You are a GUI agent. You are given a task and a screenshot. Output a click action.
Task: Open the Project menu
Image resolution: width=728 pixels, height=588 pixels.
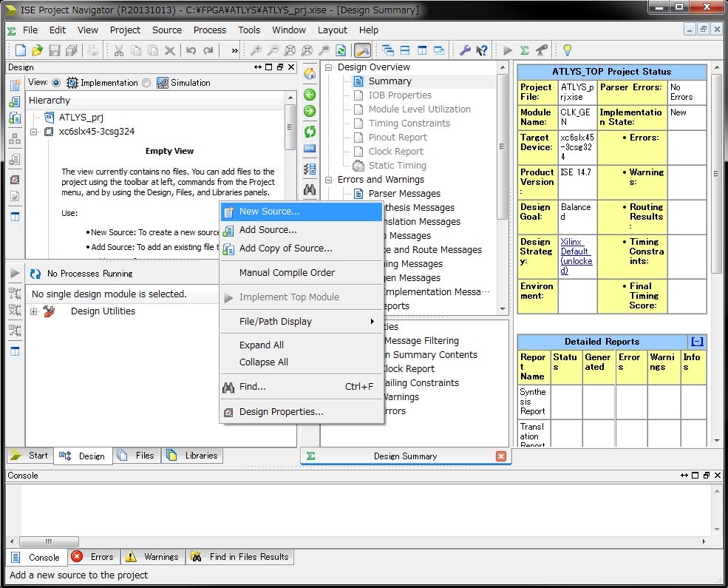pos(125,30)
